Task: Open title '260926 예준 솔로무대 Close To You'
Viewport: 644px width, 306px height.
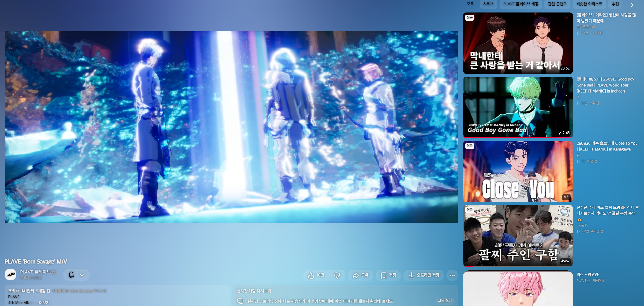Action: 607,146
